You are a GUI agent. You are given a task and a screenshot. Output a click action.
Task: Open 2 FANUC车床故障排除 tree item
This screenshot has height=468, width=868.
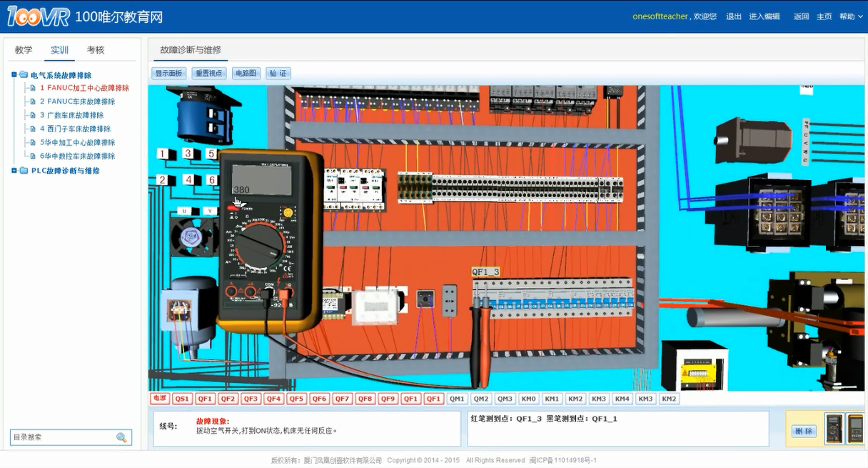[77, 101]
